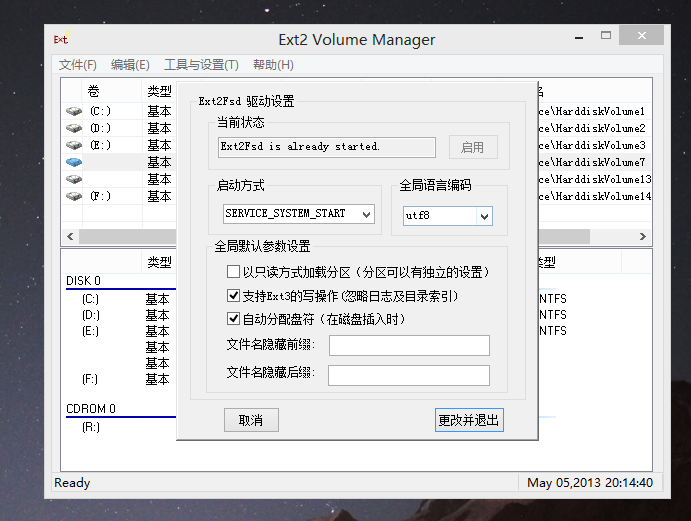
Task: Select (E:) under DISK 0
Action: tap(90, 331)
